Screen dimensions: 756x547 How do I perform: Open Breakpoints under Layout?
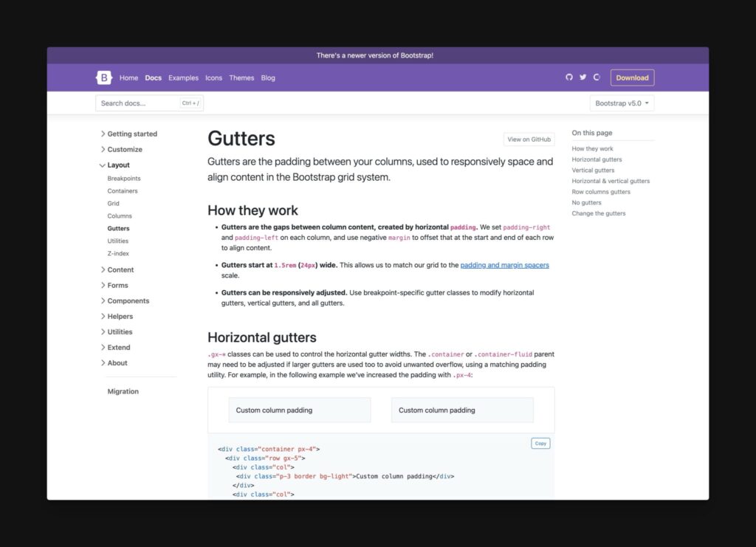coord(124,179)
